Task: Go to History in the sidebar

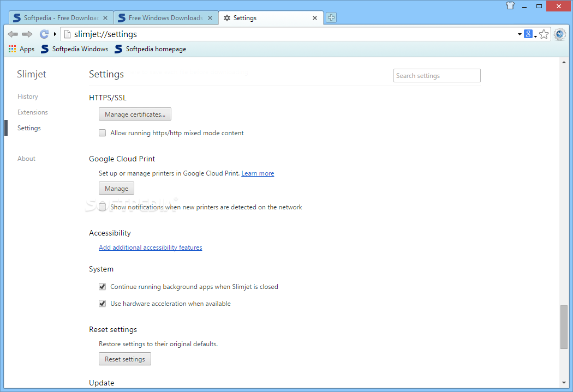Action: coord(28,97)
